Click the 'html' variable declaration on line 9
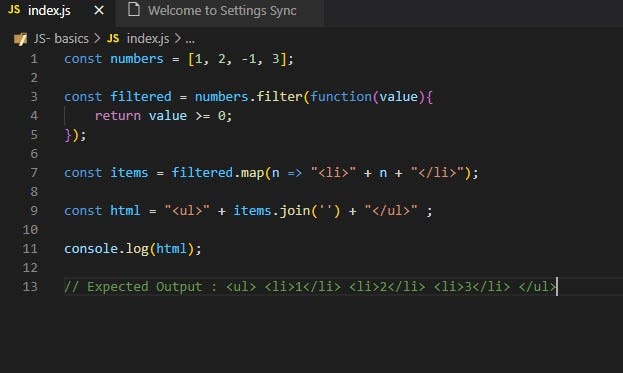The width and height of the screenshot is (623, 373). [x=125, y=211]
